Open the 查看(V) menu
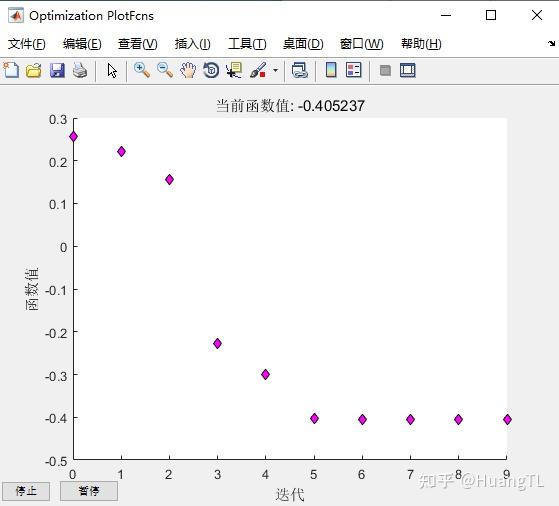This screenshot has height=506, width=559. [x=138, y=44]
